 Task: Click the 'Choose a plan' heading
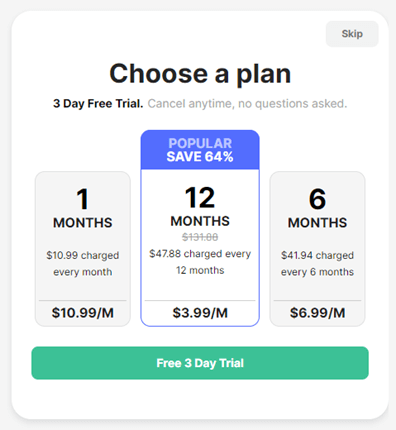[200, 74]
